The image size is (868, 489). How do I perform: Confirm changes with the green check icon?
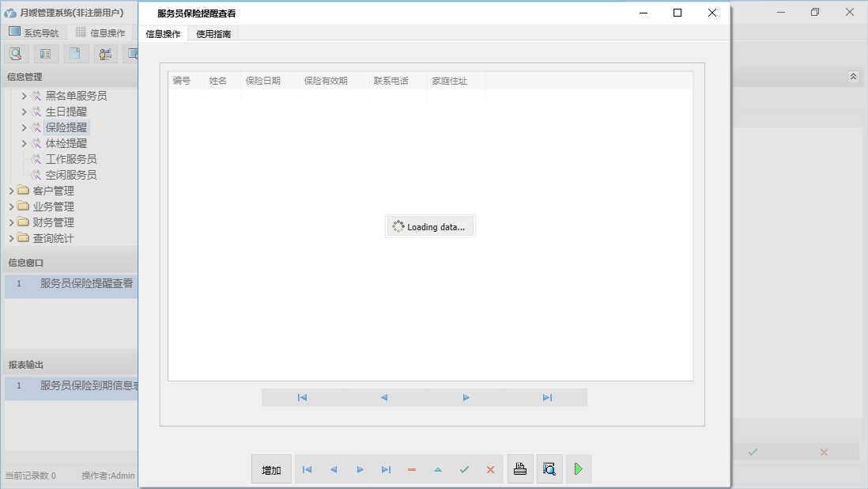pyautogui.click(x=464, y=468)
